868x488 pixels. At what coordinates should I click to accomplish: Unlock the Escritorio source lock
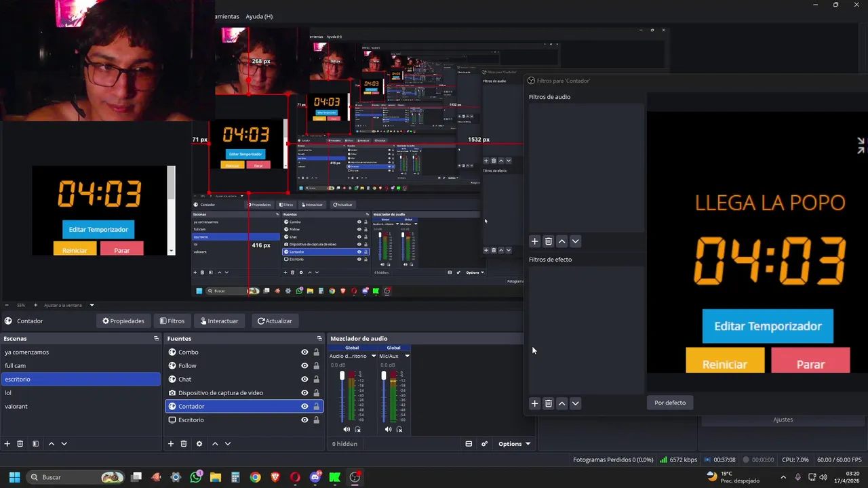(316, 420)
